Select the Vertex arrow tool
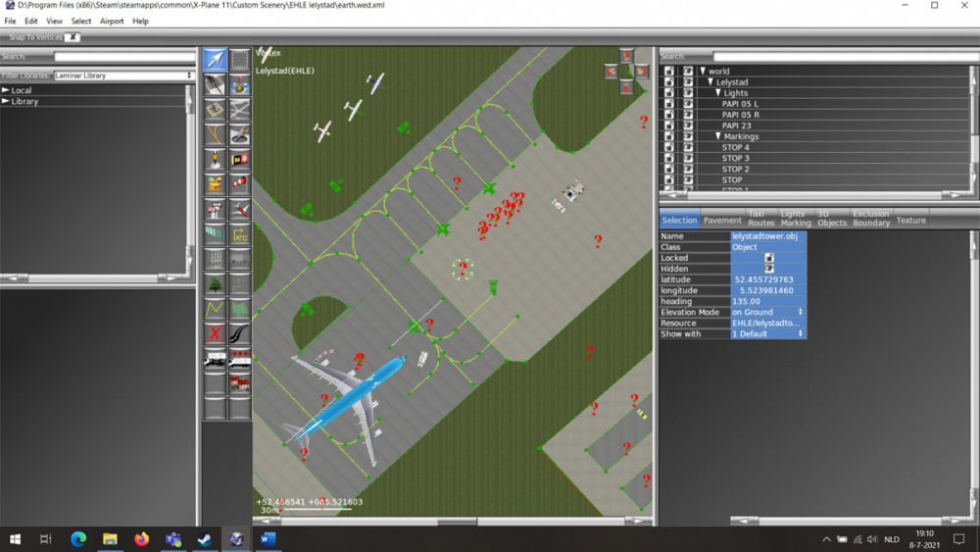Screen dimensions: 980x552 tap(215, 59)
